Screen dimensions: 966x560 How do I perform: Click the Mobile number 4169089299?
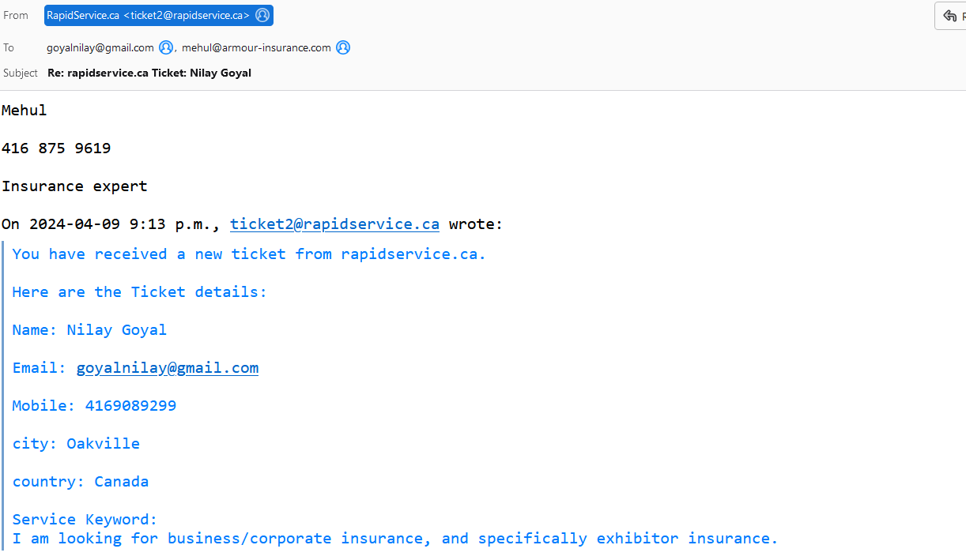130,406
